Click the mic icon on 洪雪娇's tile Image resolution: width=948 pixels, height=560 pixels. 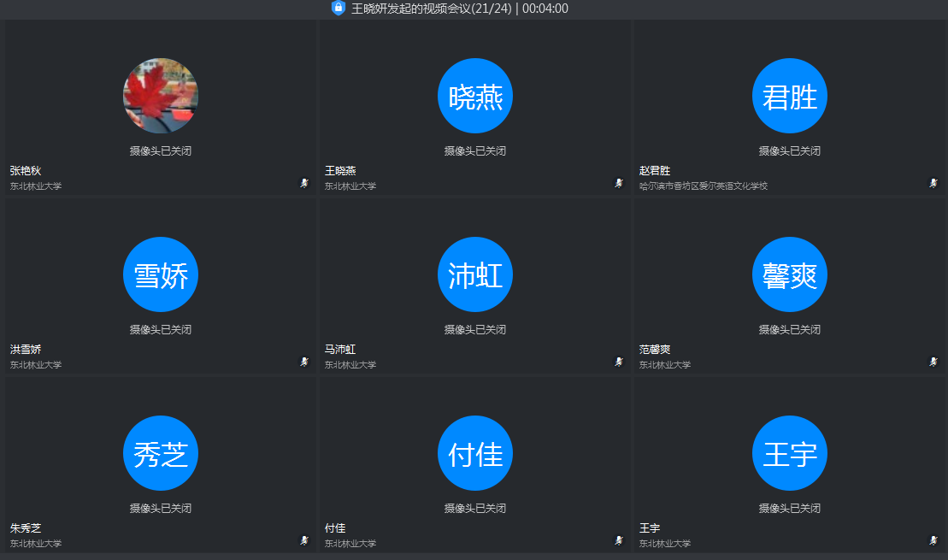[x=304, y=361]
